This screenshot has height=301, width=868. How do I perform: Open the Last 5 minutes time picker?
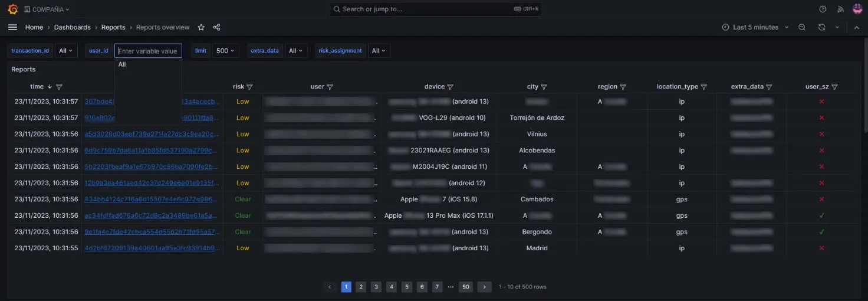(x=755, y=27)
